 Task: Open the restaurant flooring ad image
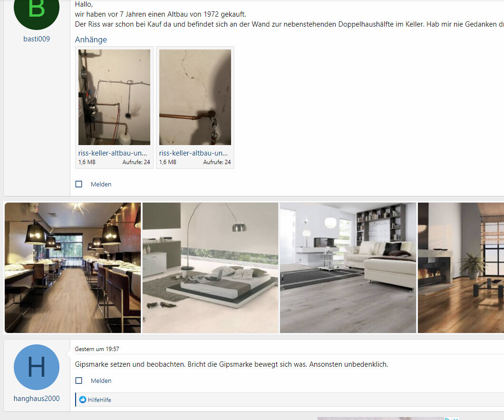pyautogui.click(x=73, y=268)
